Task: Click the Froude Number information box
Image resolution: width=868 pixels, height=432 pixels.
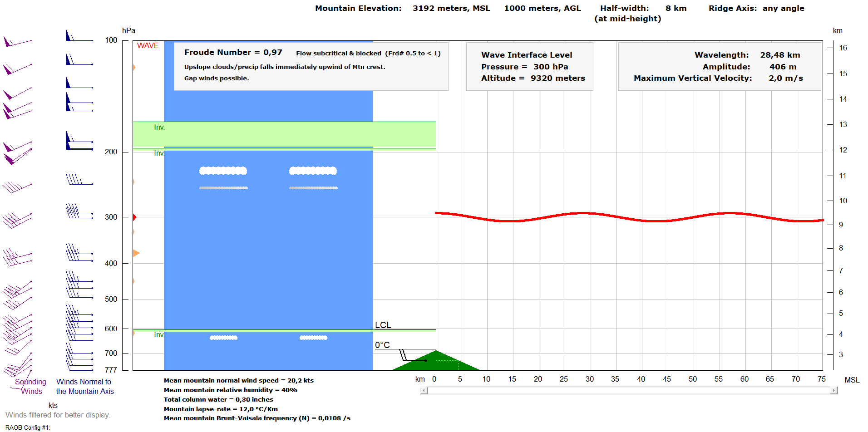Action: [311, 66]
